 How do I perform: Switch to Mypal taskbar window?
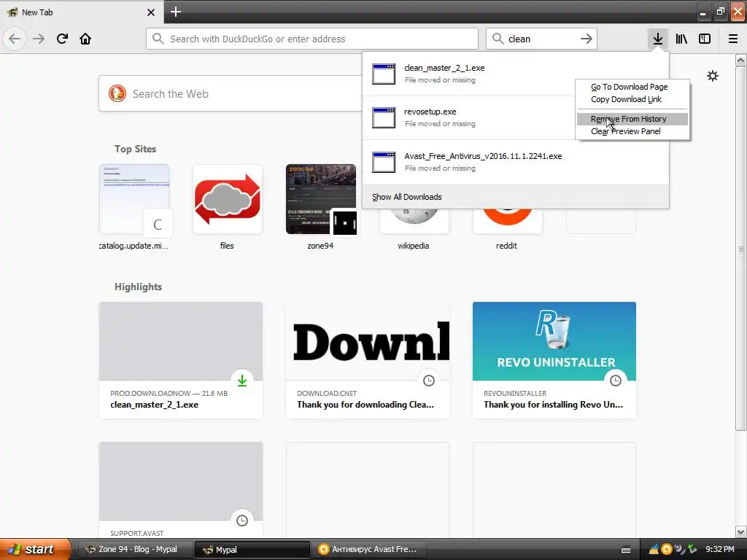(252, 550)
